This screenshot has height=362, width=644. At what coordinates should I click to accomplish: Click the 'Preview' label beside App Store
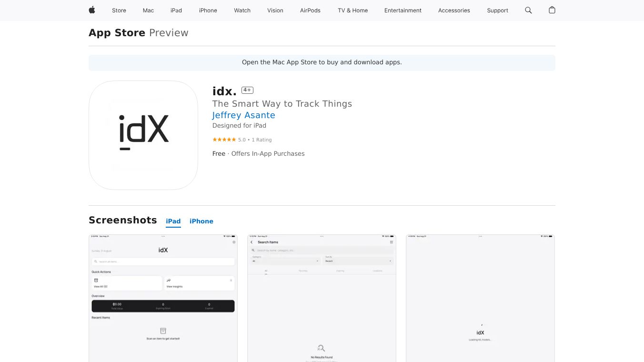click(169, 33)
